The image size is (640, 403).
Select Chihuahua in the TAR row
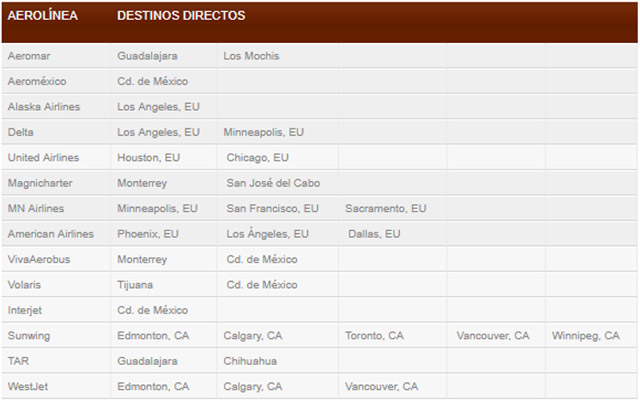(250, 361)
